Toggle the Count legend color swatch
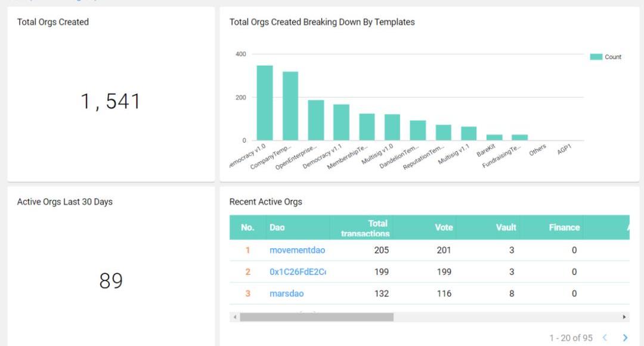This screenshot has height=346, width=644. pos(596,57)
